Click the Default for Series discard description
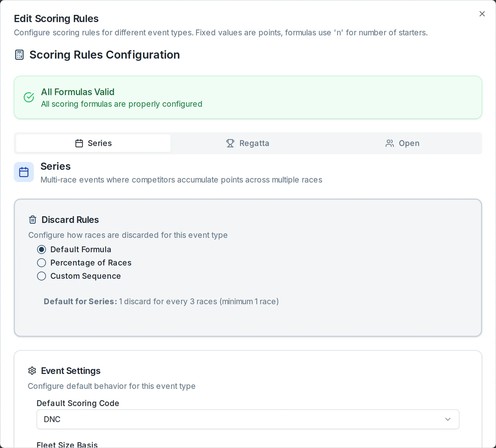This screenshot has height=448, width=496. point(161,301)
